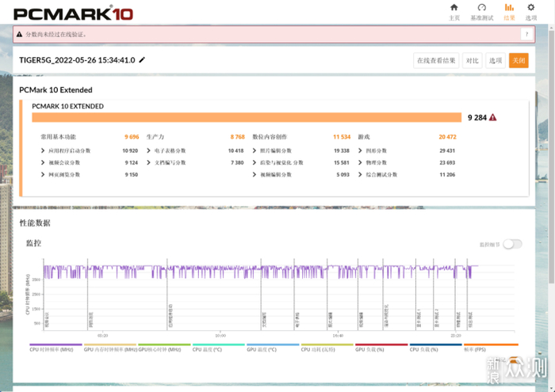Click the orange 关闭 button
This screenshot has height=392, width=555.
coord(519,60)
